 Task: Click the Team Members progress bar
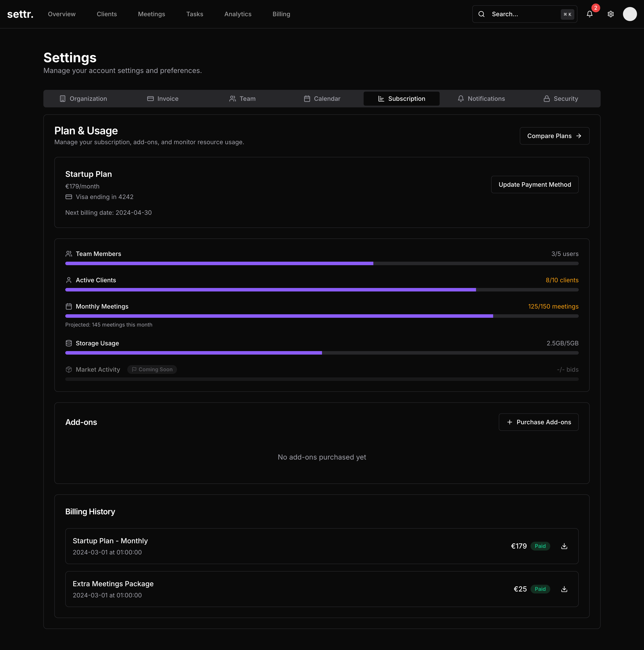tap(322, 263)
